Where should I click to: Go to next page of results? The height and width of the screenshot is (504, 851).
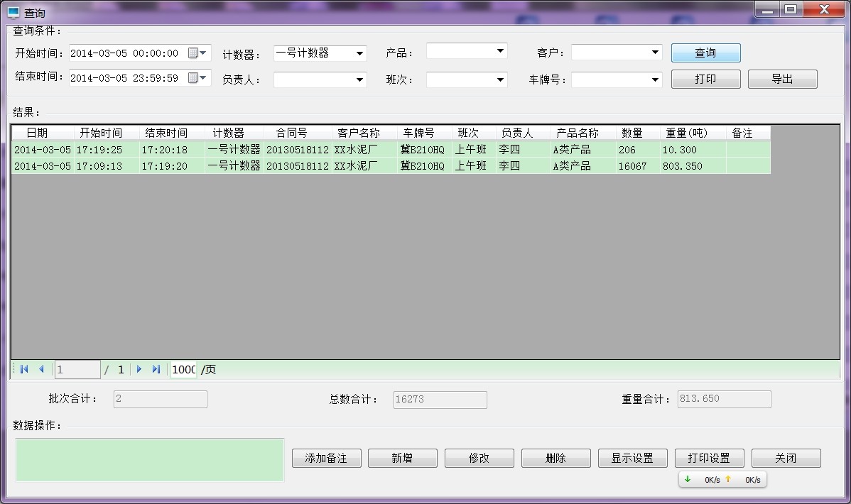[x=139, y=369]
